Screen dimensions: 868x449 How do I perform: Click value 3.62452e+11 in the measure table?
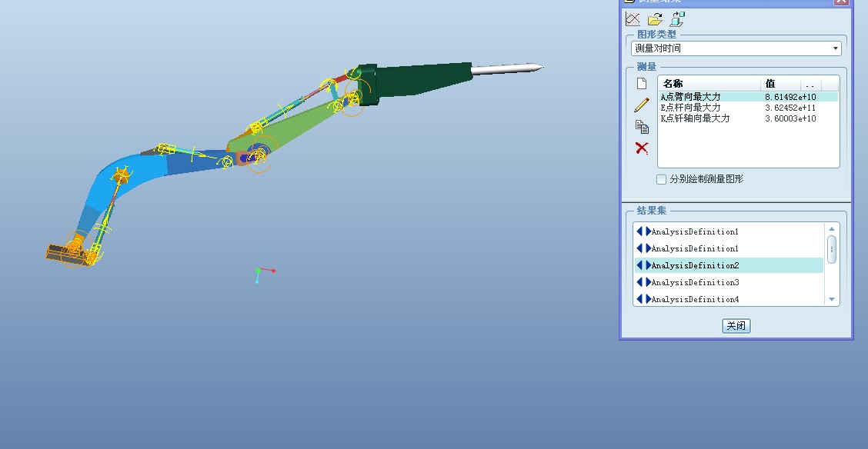pyautogui.click(x=790, y=108)
